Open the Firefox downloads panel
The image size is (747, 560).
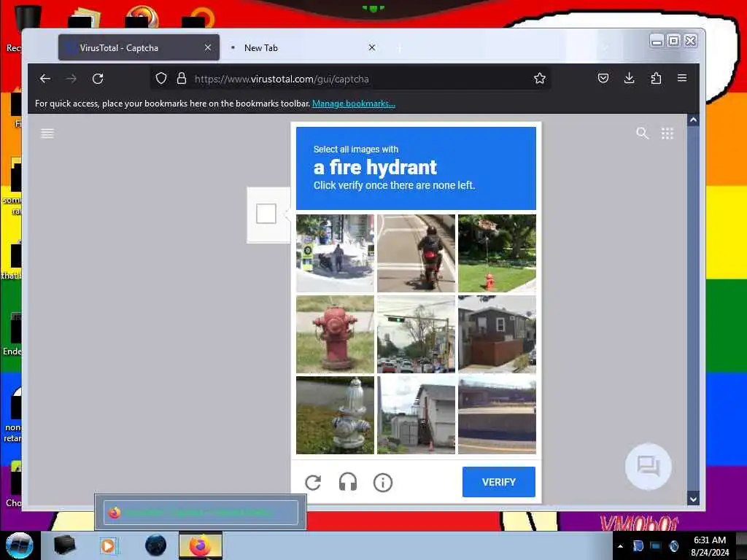tap(630, 78)
